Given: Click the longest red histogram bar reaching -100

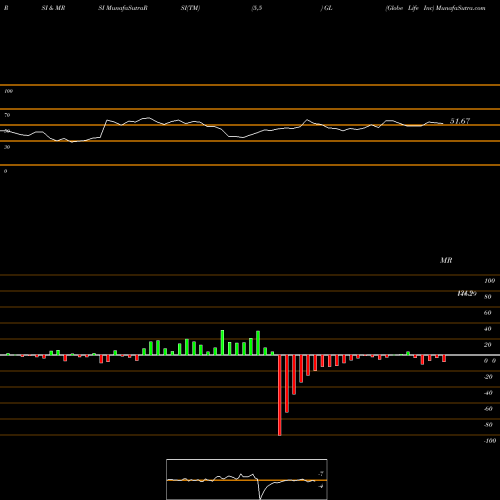Looking at the screenshot, I should [280, 395].
